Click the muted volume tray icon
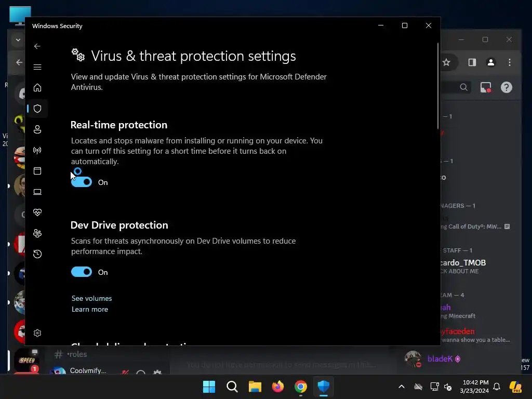 click(448, 387)
